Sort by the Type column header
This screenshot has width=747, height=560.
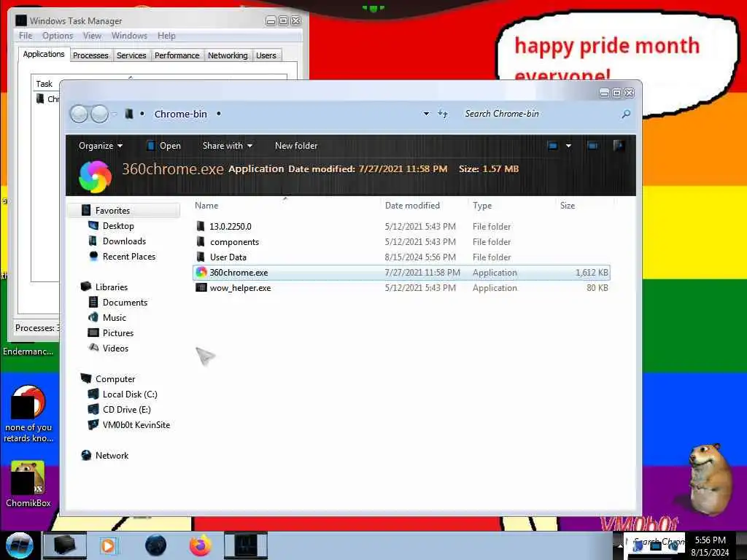click(482, 205)
